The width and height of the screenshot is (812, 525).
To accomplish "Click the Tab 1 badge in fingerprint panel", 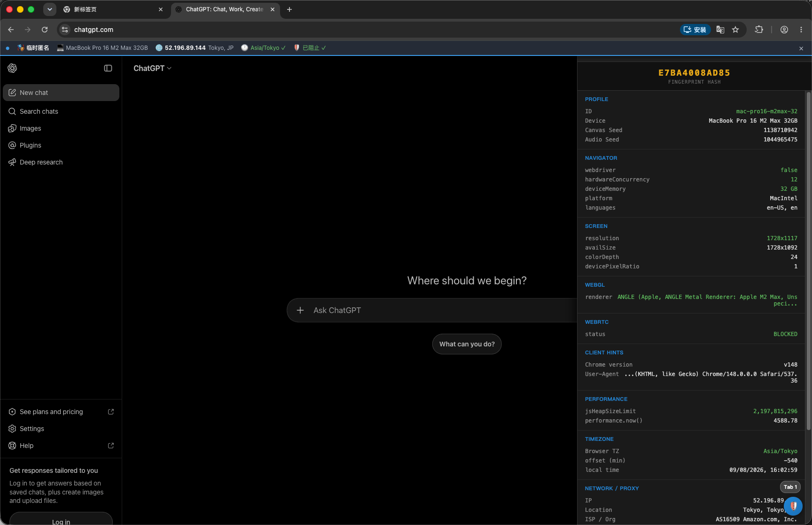I will pos(790,487).
